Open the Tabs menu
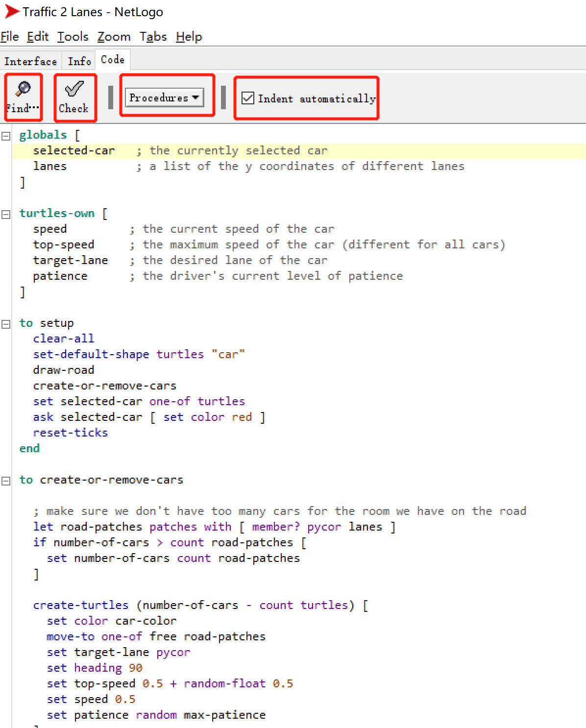This screenshot has width=586, height=728. pos(153,37)
